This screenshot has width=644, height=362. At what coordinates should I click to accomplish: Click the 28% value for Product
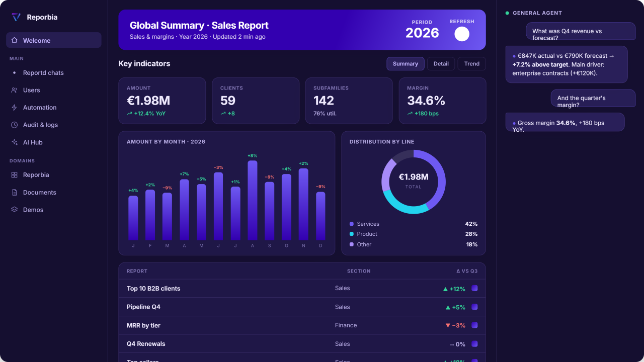(x=471, y=234)
